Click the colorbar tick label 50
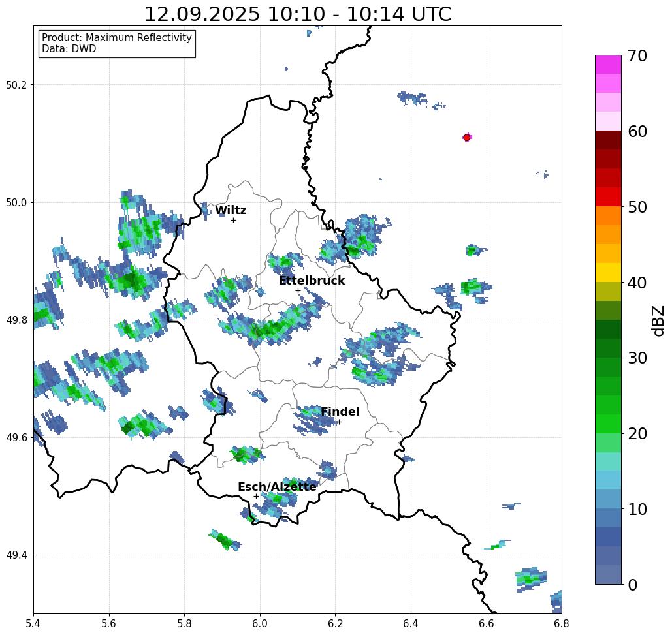This screenshot has width=672, height=635. (x=637, y=207)
